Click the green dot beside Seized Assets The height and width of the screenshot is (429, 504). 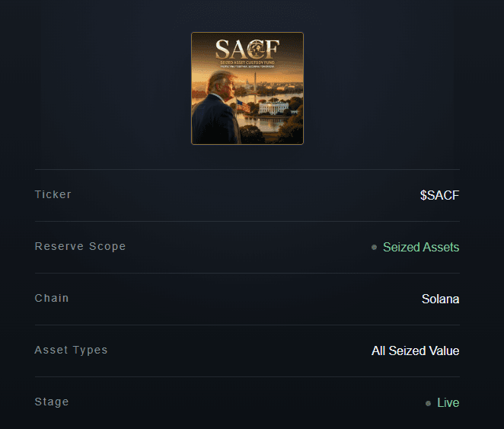pyautogui.click(x=374, y=248)
